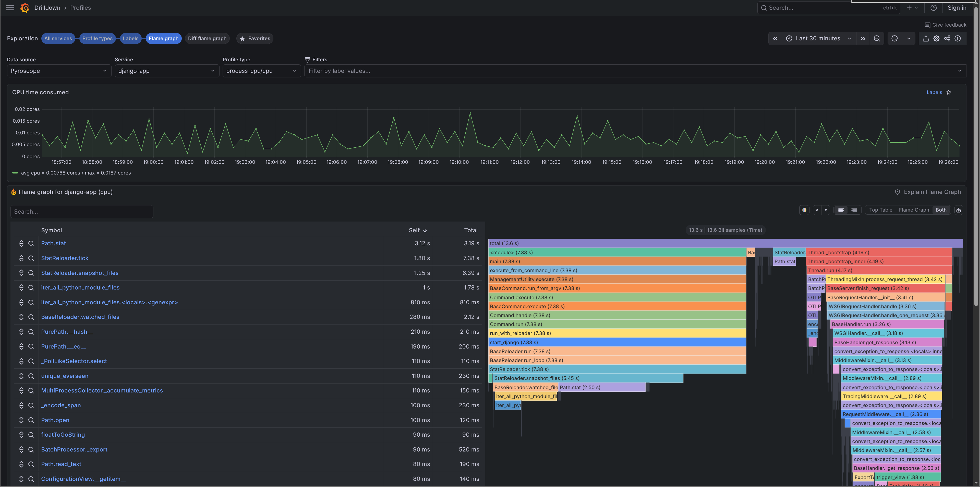The image size is (980, 487).
Task: Open the StatReloader.tick symbol link
Action: tap(64, 258)
